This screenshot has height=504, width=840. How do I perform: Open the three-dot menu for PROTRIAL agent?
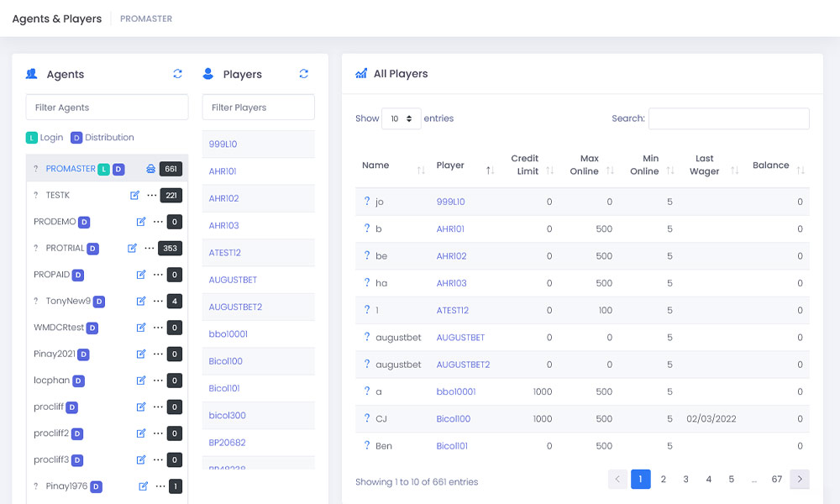point(150,249)
